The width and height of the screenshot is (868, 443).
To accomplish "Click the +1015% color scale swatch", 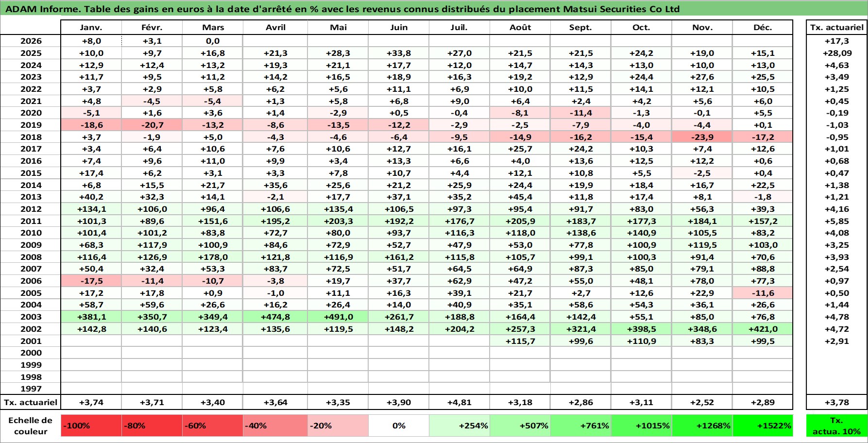I will [x=641, y=426].
